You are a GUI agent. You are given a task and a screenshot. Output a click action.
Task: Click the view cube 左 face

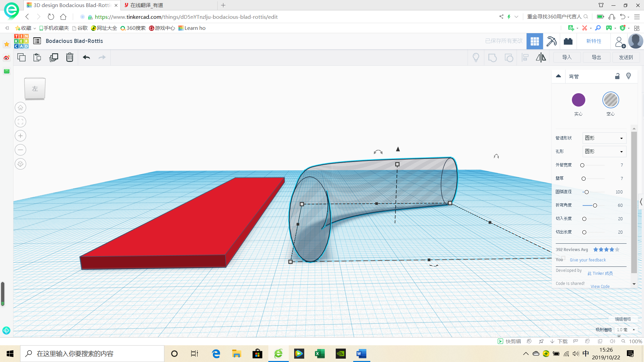[35, 88]
